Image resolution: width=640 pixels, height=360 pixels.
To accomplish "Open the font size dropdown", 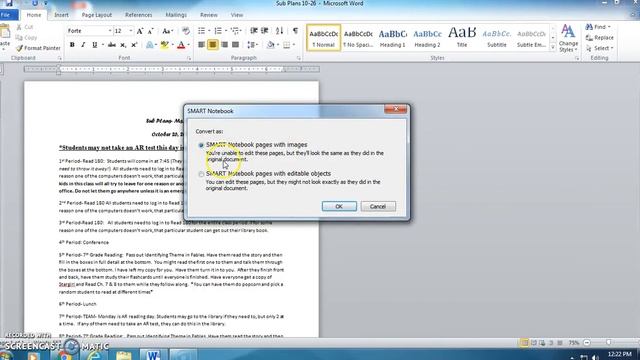I will [131, 31].
